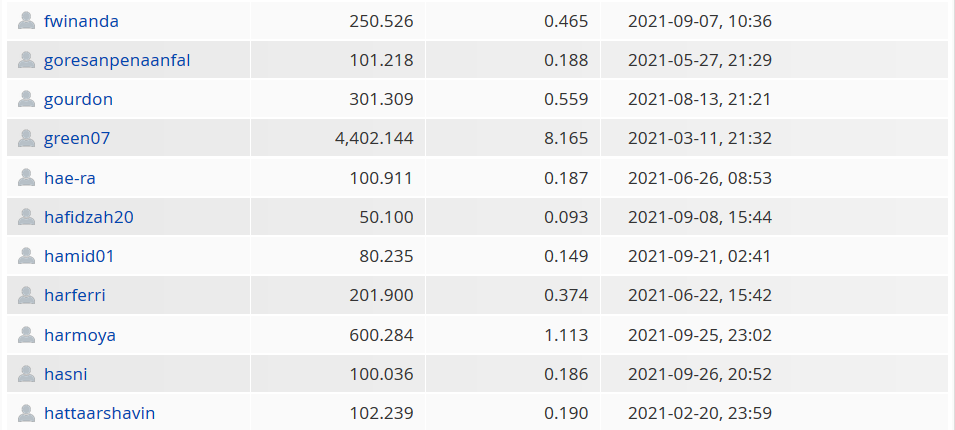The width and height of the screenshot is (955, 430).
Task: Open the hafidzah20 username link
Action: click(88, 217)
